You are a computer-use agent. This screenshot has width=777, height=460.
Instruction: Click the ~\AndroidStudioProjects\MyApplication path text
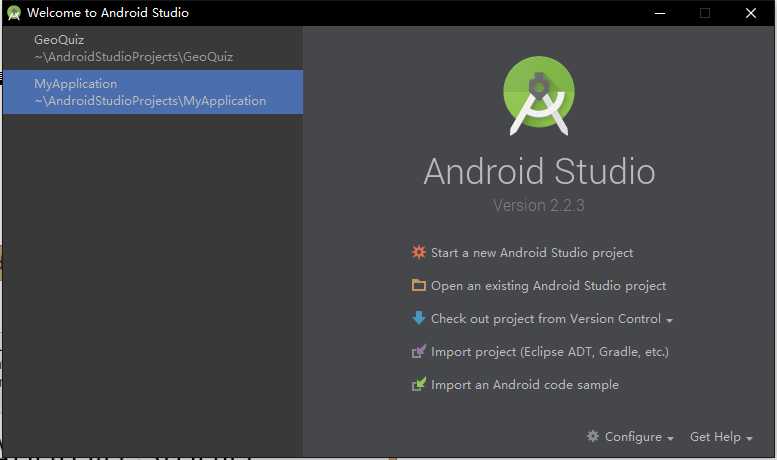pos(150,101)
